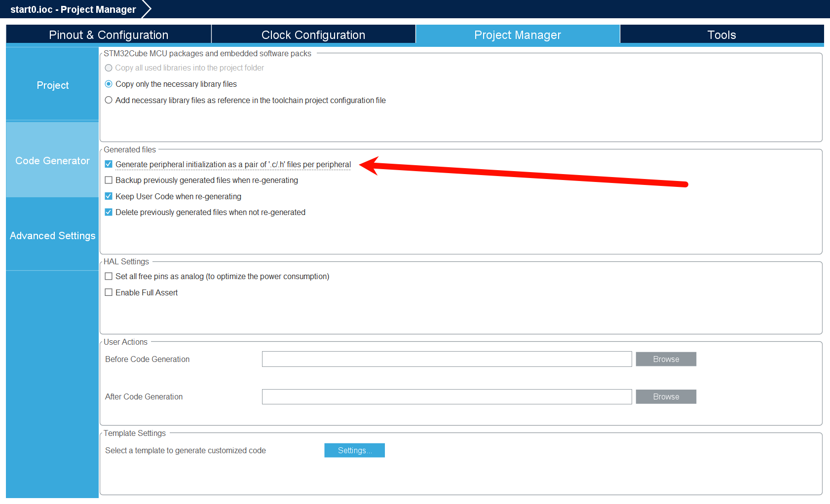Focus the Before Code Generation input field
This screenshot has height=504, width=830.
click(447, 359)
